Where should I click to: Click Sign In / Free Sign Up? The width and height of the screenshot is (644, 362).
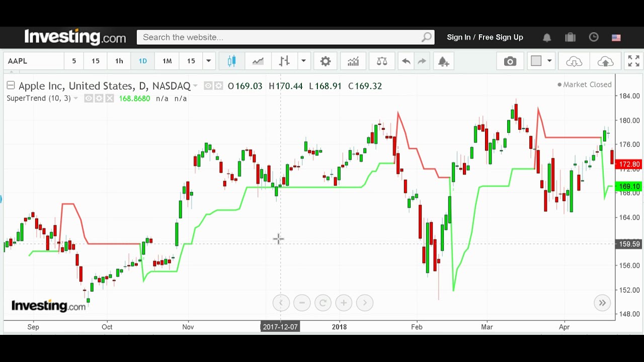[485, 37]
